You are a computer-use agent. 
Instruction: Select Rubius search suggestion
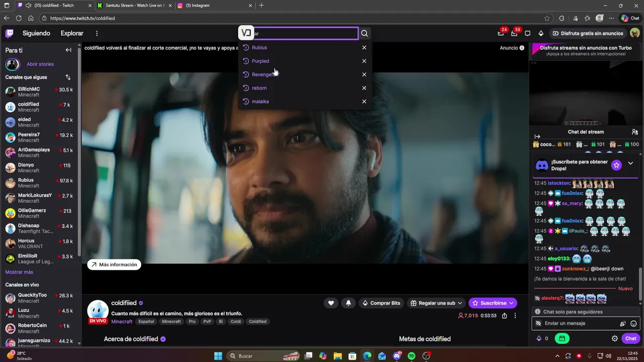pos(259,47)
